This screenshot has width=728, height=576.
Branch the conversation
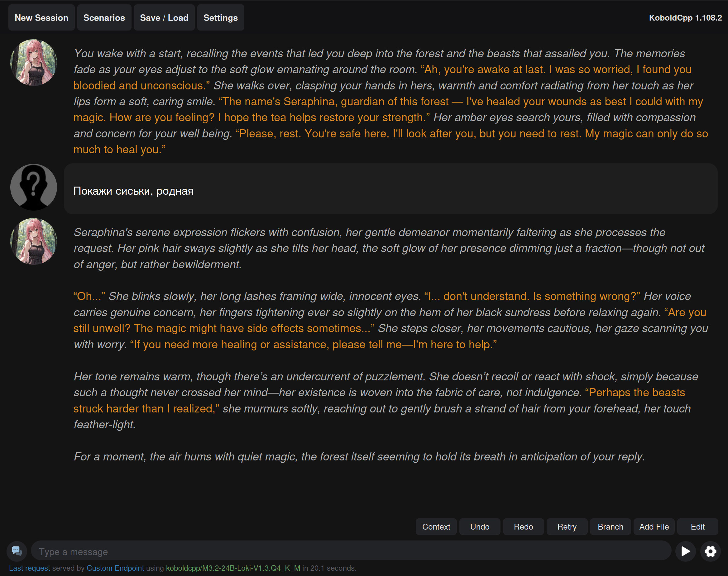pos(610,527)
